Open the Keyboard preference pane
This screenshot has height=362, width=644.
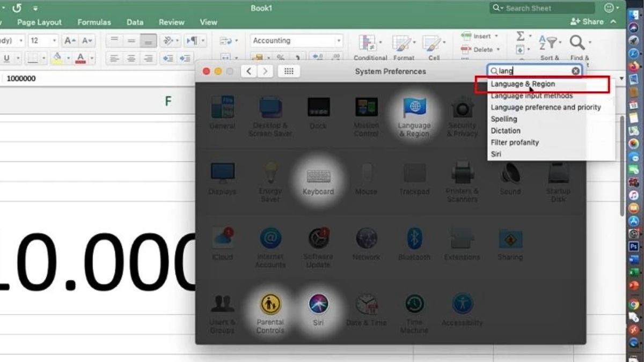318,182
